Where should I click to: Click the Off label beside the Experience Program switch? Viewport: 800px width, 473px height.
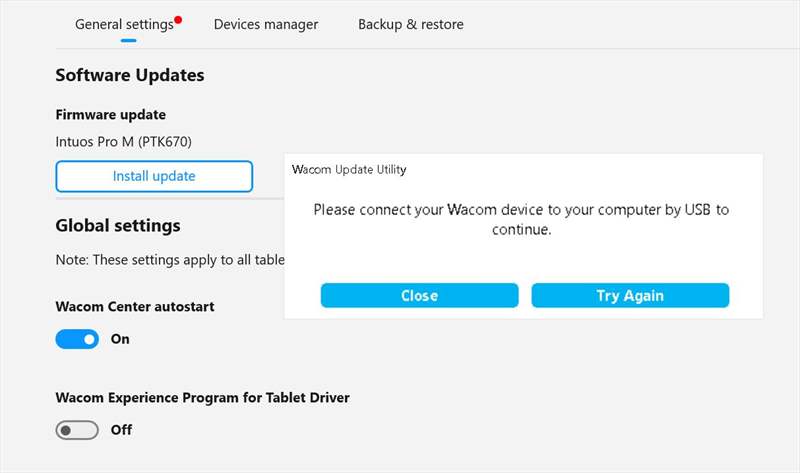coord(121,430)
